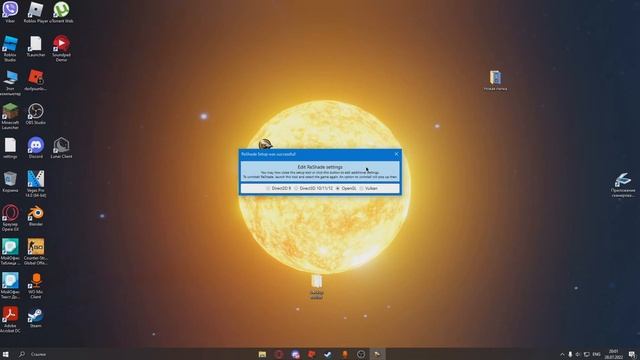Open the Steam desktop shortcut
Screen dimensions: 640x360
(x=36, y=317)
